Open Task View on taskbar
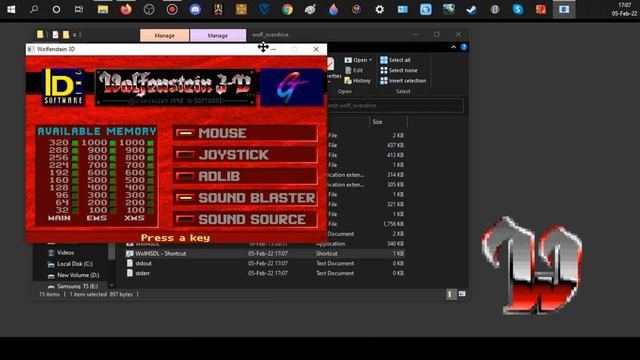Viewport: 640px width, 360px height. 79,9
